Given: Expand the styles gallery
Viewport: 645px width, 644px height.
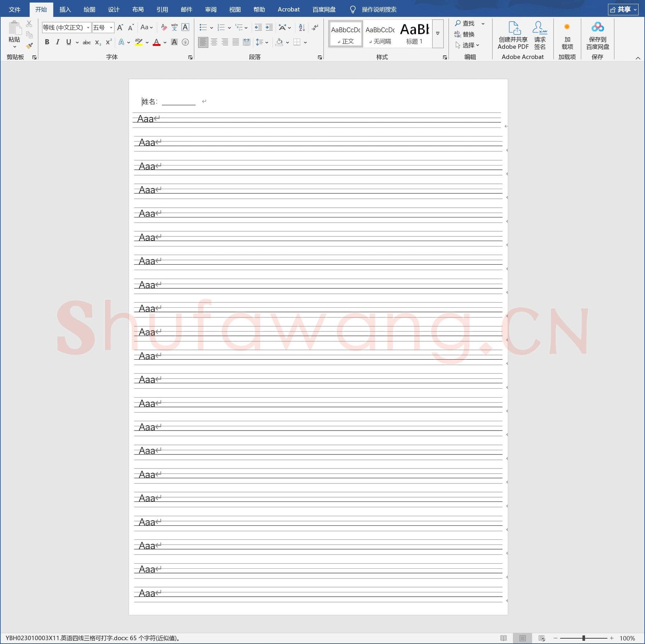Looking at the screenshot, I should point(438,33).
